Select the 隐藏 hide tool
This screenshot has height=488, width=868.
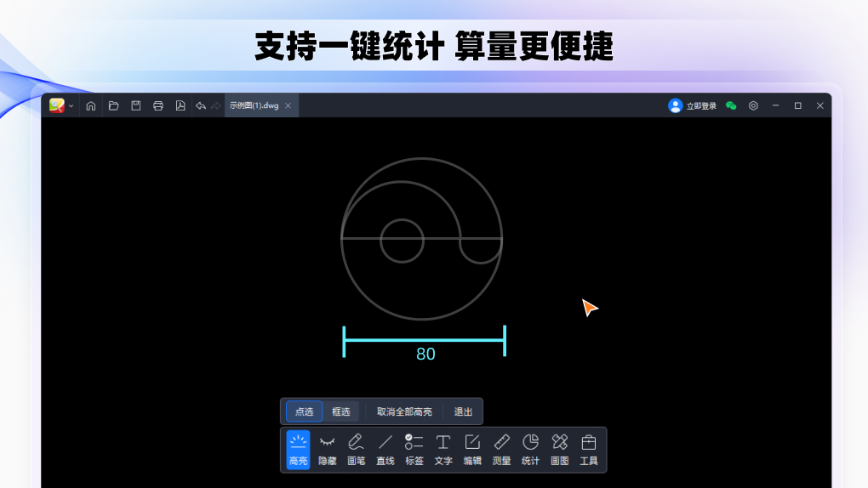pos(327,450)
